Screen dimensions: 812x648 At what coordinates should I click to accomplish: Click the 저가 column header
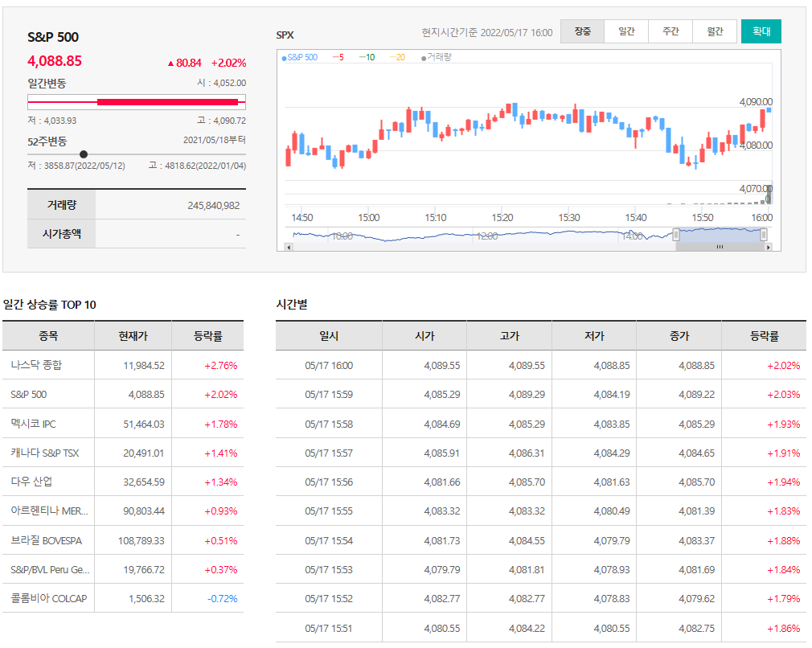pos(594,335)
